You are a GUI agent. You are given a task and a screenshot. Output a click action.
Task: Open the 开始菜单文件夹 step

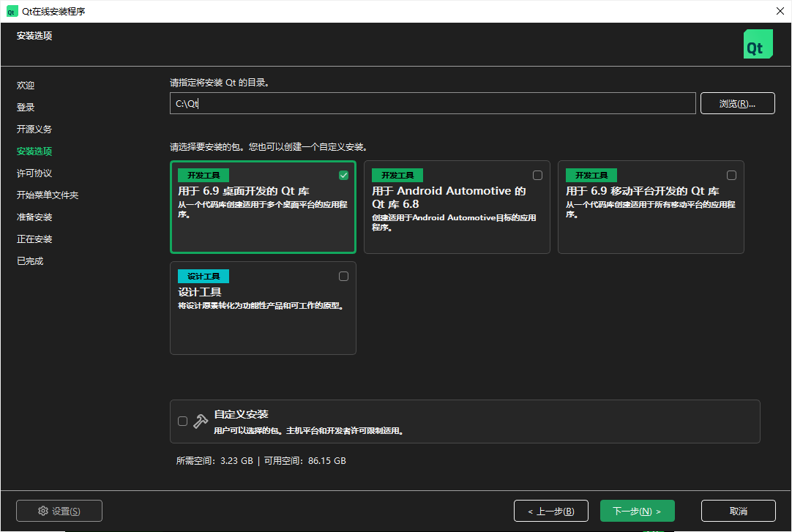coord(48,195)
